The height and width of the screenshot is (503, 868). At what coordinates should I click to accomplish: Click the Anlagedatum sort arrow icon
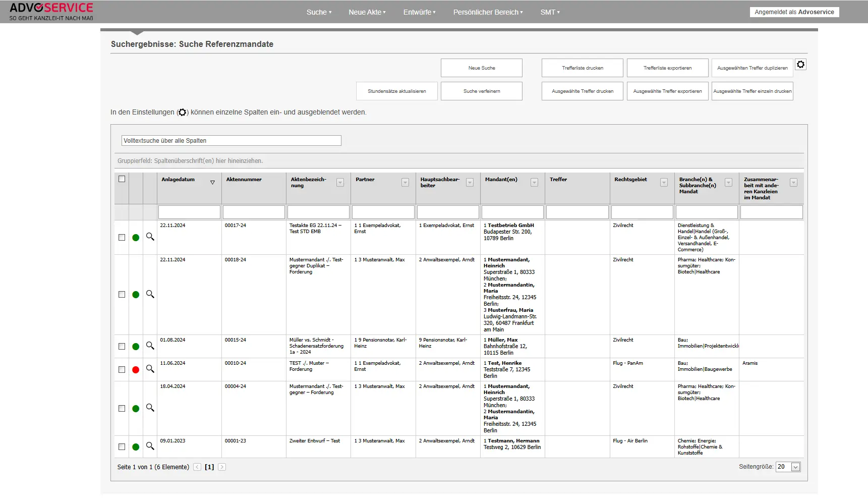[x=212, y=183]
